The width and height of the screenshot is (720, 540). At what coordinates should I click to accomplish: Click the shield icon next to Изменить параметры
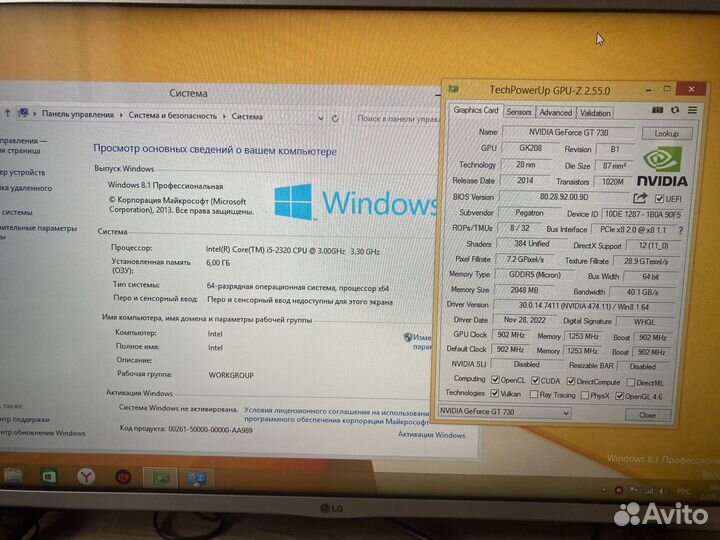point(408,338)
